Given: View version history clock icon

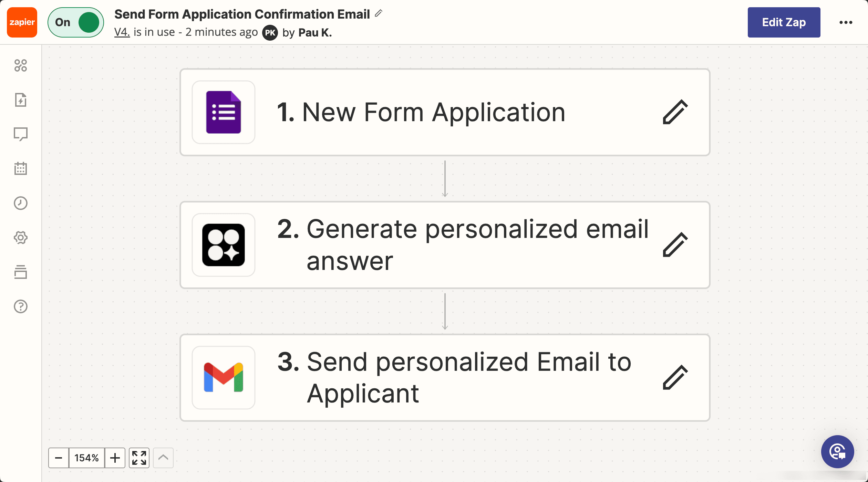Looking at the screenshot, I should pos(21,203).
